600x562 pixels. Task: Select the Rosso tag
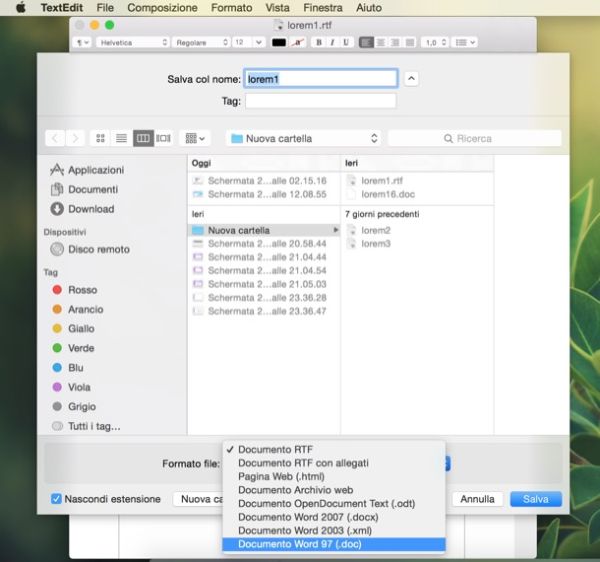82,290
